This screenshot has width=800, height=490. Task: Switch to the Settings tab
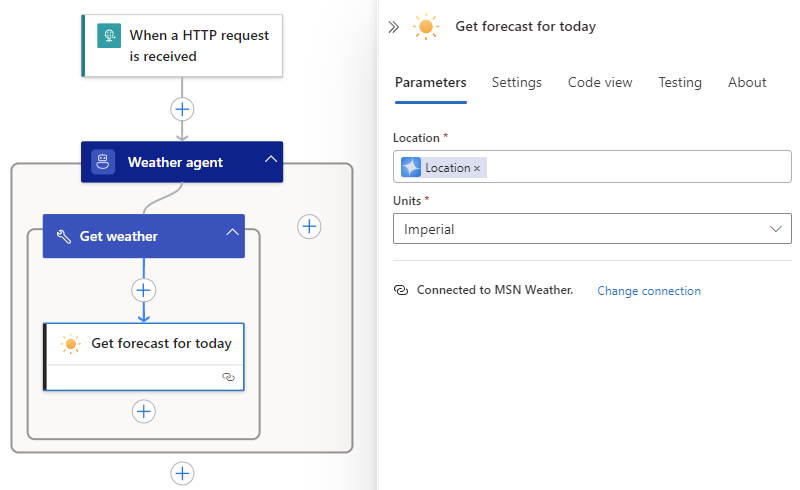[x=516, y=82]
